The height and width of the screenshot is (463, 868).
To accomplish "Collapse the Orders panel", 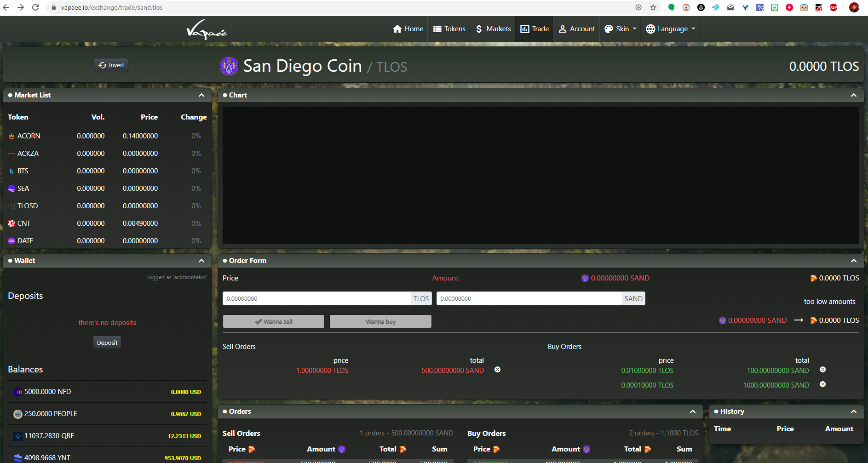I will point(693,412).
